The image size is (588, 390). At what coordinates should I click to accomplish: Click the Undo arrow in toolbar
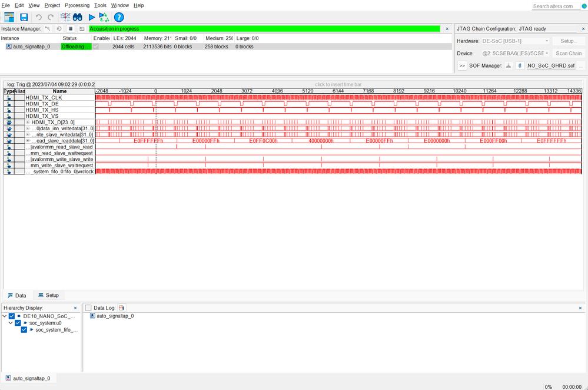tap(39, 17)
